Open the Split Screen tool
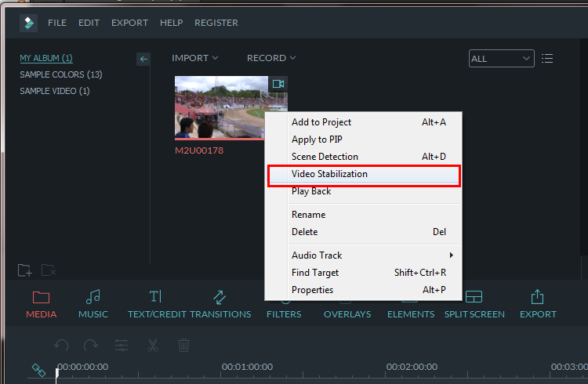The height and width of the screenshot is (384, 588). click(474, 304)
